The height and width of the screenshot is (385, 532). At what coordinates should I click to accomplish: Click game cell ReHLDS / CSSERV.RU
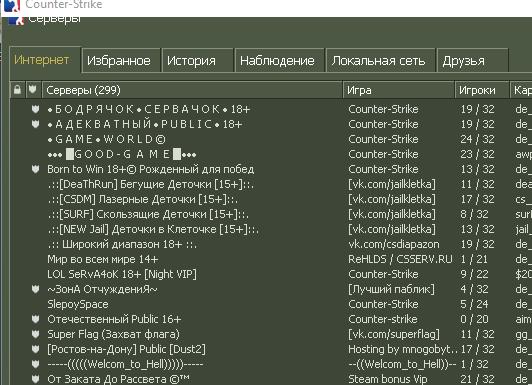click(x=400, y=259)
